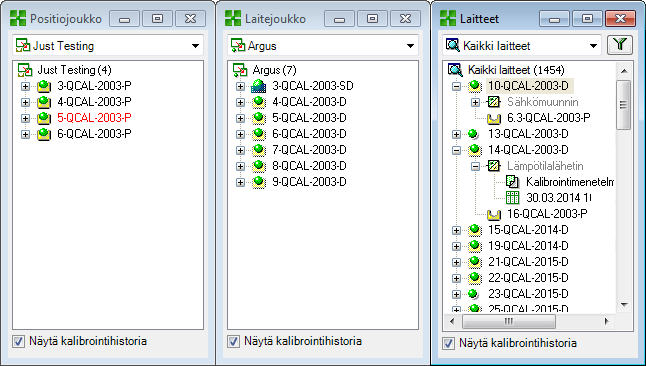This screenshot has width=646, height=366.
Task: Expand the 13-QCAL-2003-D node
Action: (456, 134)
